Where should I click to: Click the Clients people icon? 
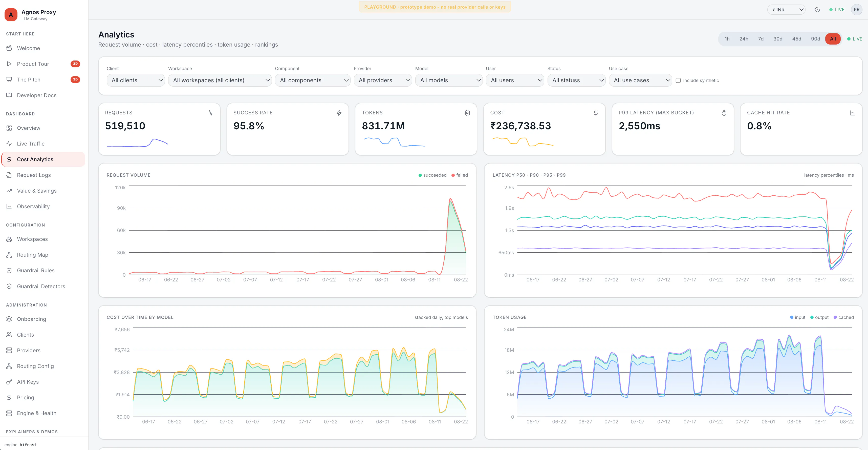[x=9, y=335]
